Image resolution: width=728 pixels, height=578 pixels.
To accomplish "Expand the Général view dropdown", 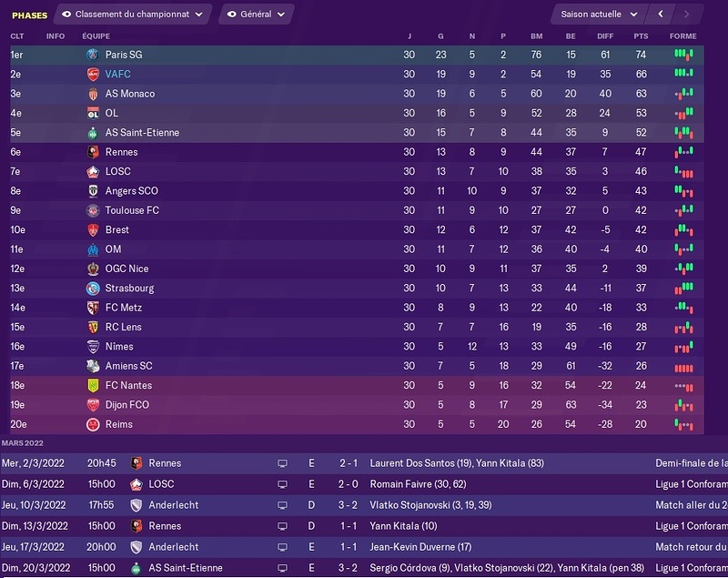I will click(x=257, y=15).
